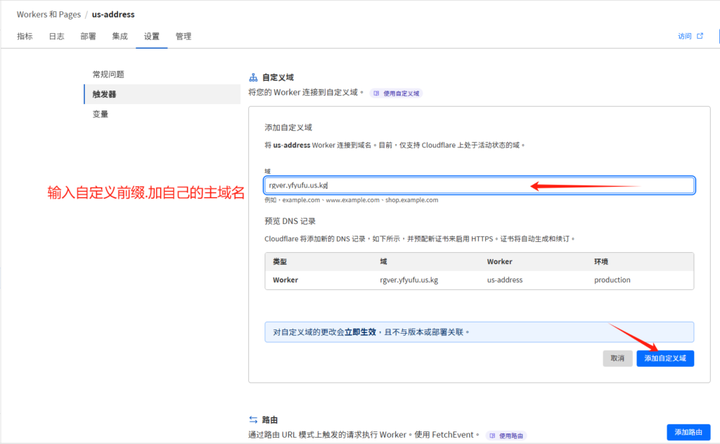The height and width of the screenshot is (444, 720).
Task: Open the 指标 tab
Action: tap(25, 36)
